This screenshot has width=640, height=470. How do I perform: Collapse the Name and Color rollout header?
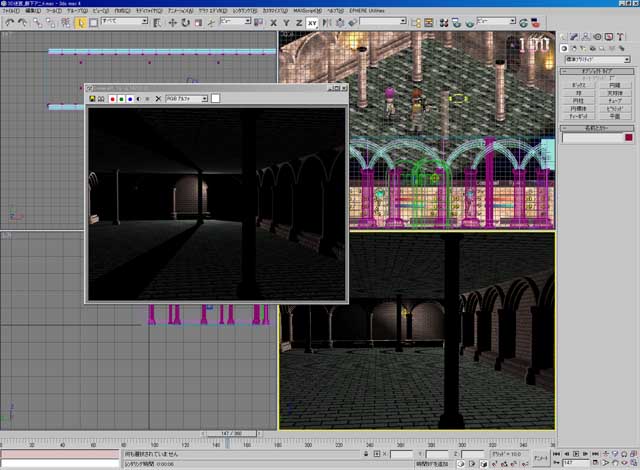tap(597, 128)
